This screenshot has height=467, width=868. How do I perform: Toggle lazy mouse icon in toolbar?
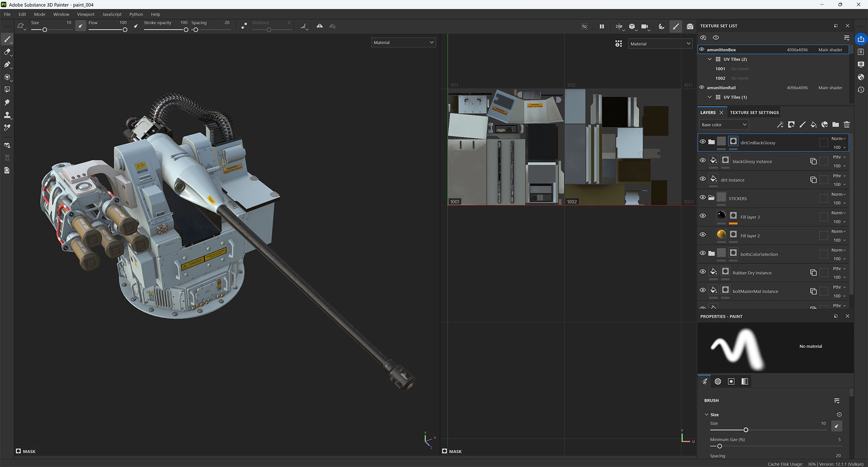(x=244, y=26)
